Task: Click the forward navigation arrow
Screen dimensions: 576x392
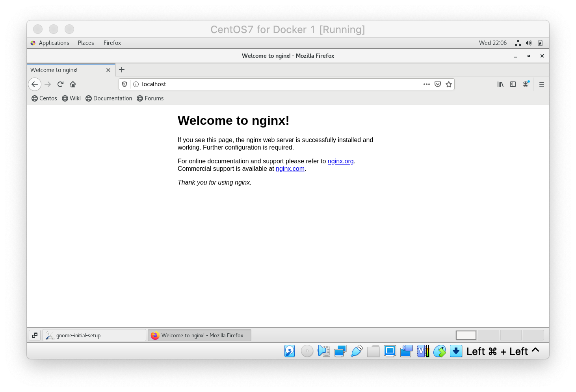Action: point(48,84)
